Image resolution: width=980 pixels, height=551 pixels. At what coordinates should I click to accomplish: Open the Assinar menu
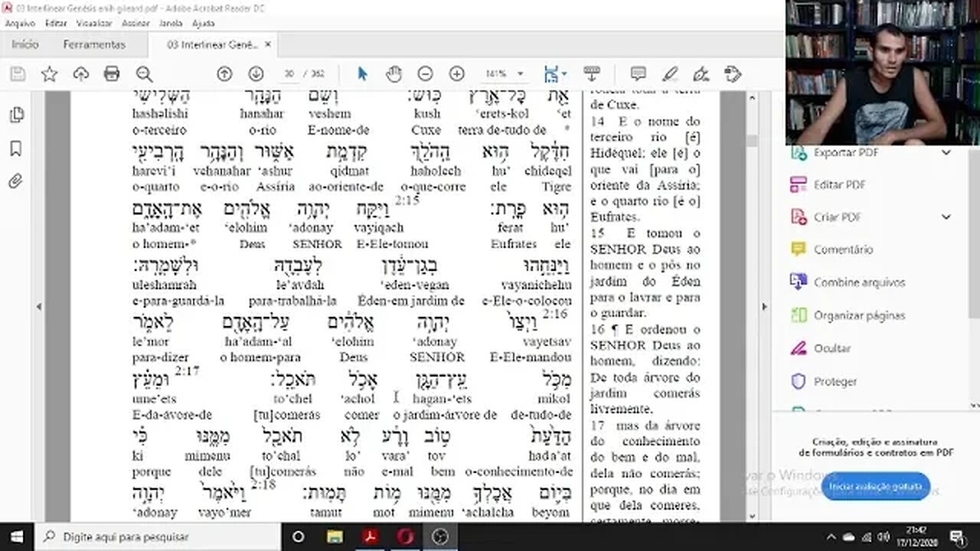(136, 24)
